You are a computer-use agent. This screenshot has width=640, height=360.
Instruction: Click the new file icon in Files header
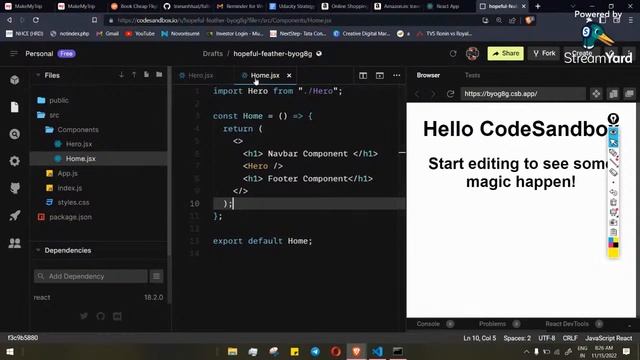pos(146,75)
